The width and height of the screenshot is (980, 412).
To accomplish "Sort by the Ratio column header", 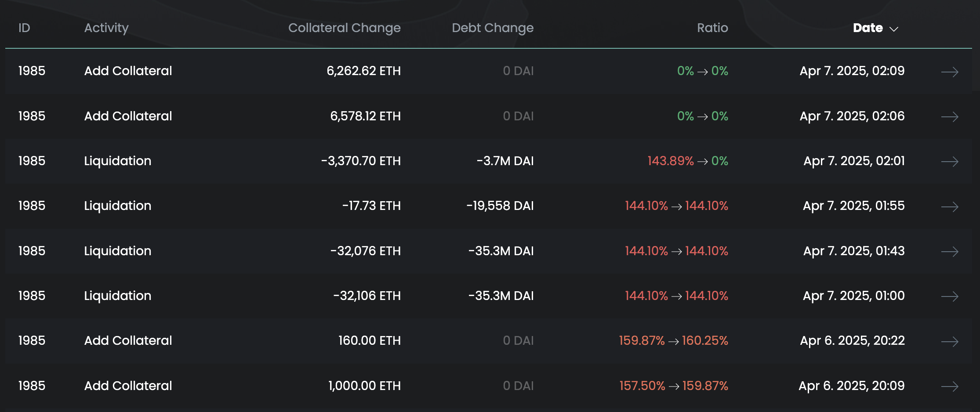I will click(x=712, y=28).
